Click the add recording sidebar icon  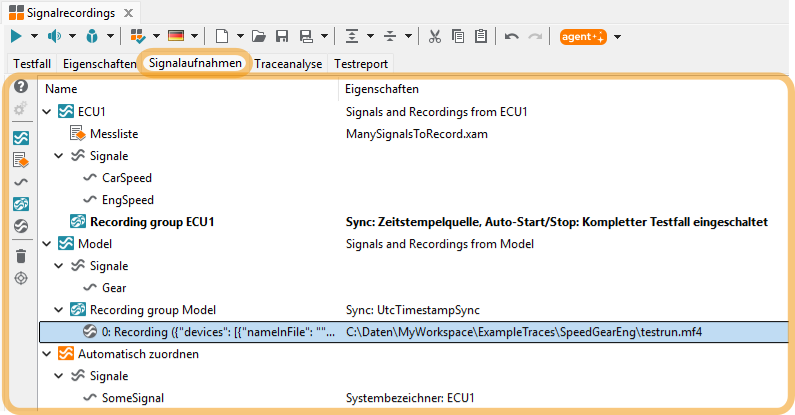(21, 226)
